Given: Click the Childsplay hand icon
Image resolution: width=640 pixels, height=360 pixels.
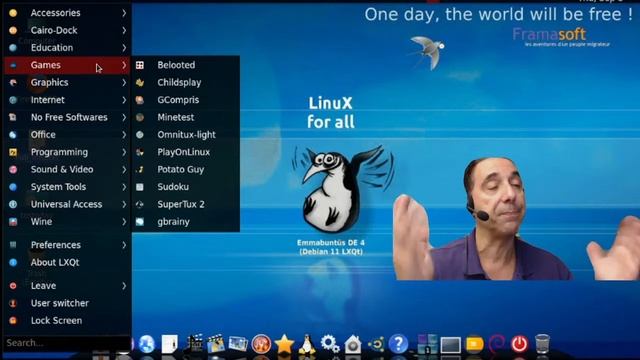Looking at the screenshot, I should click(x=140, y=82).
